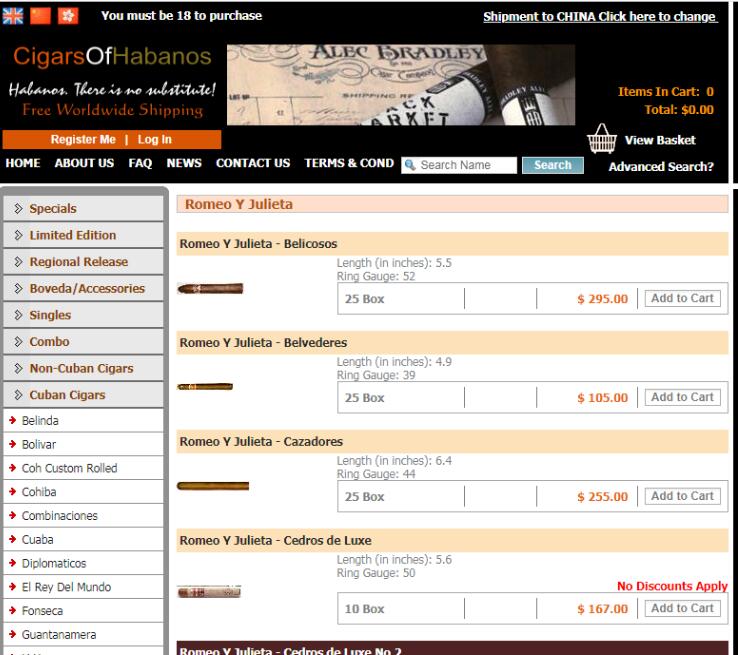Open the Combinaciones brand link
Image resolution: width=738 pixels, height=655 pixels.
pos(59,516)
